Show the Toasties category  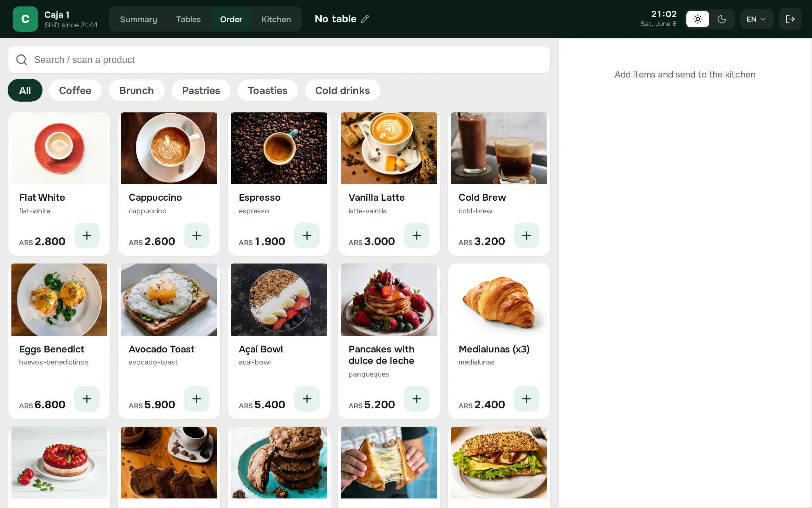coord(267,90)
